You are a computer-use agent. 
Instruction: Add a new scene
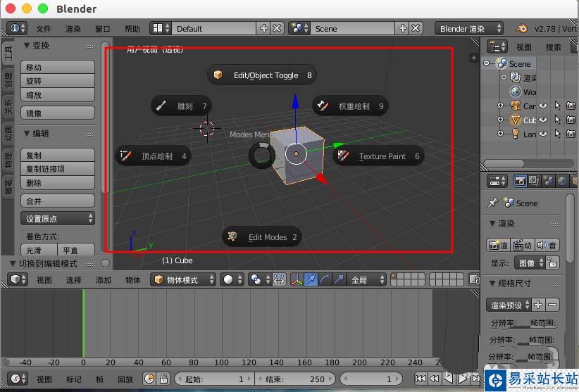[x=402, y=28]
